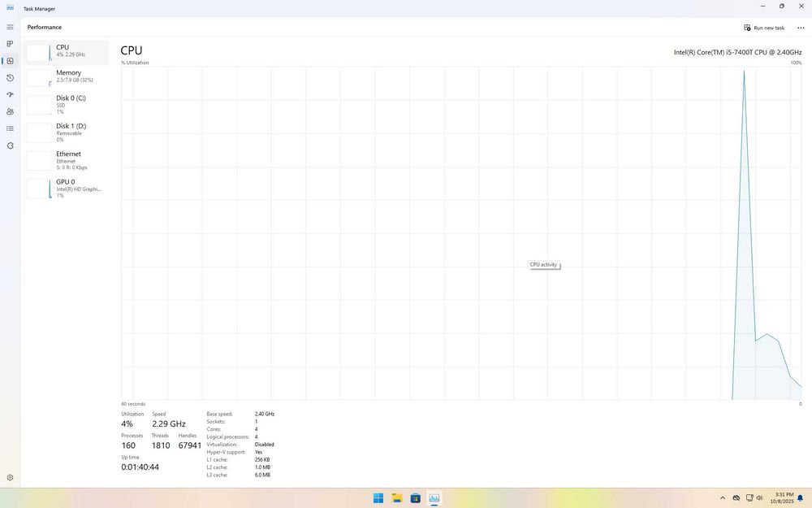Click the CPU heading above the graph
The height and width of the screenshot is (508, 812).
coord(132,50)
